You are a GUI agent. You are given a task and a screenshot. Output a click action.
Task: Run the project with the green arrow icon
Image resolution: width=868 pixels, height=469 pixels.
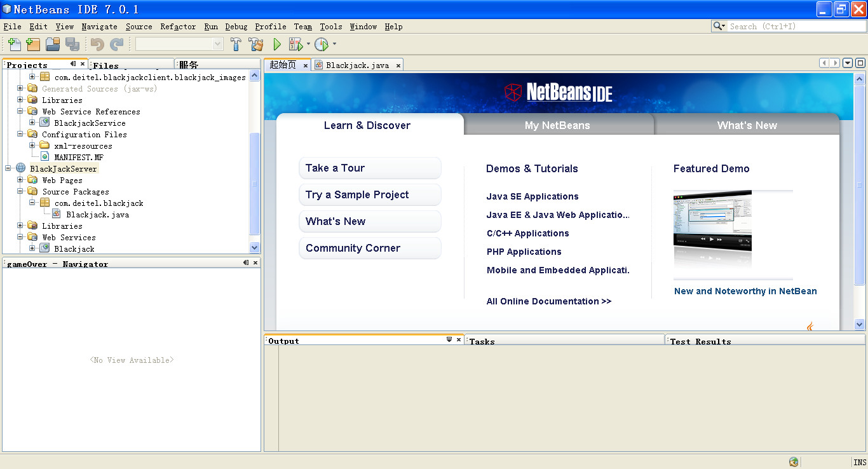coord(278,44)
